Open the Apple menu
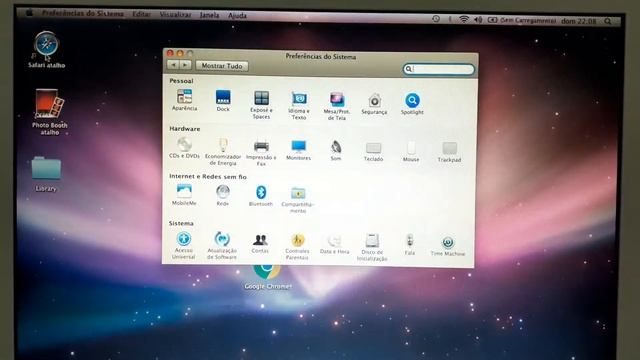Viewport: 640px width, 360px height. [x=29, y=13]
